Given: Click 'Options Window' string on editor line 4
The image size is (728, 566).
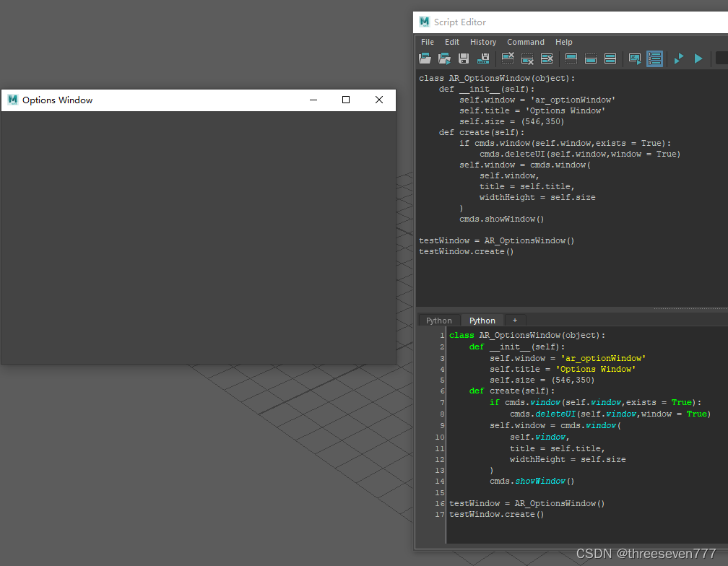Looking at the screenshot, I should click(596, 369).
